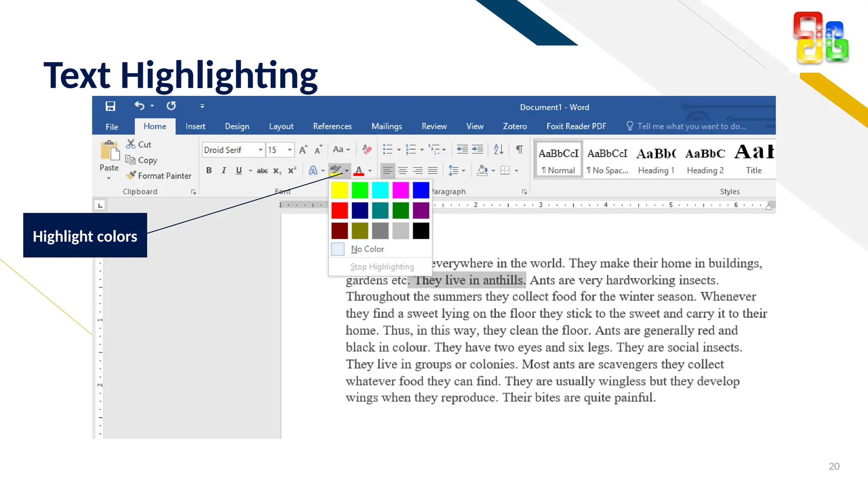Viewport: 868px width, 488px height.
Task: Switch to the Zotero tab
Action: pos(515,126)
